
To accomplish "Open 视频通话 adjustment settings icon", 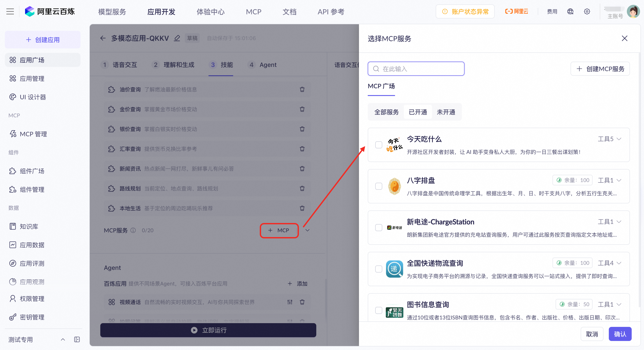I will [290, 302].
